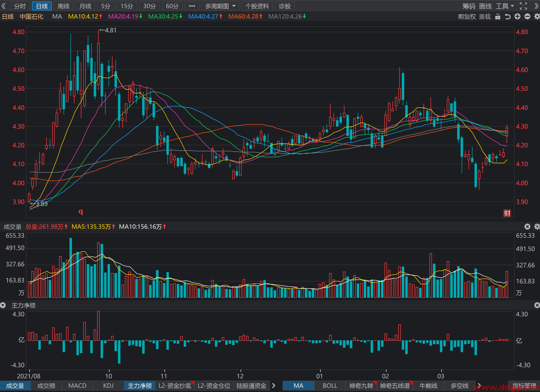Click the undo arrow icon
This screenshot has height=392, width=540.
508,17
